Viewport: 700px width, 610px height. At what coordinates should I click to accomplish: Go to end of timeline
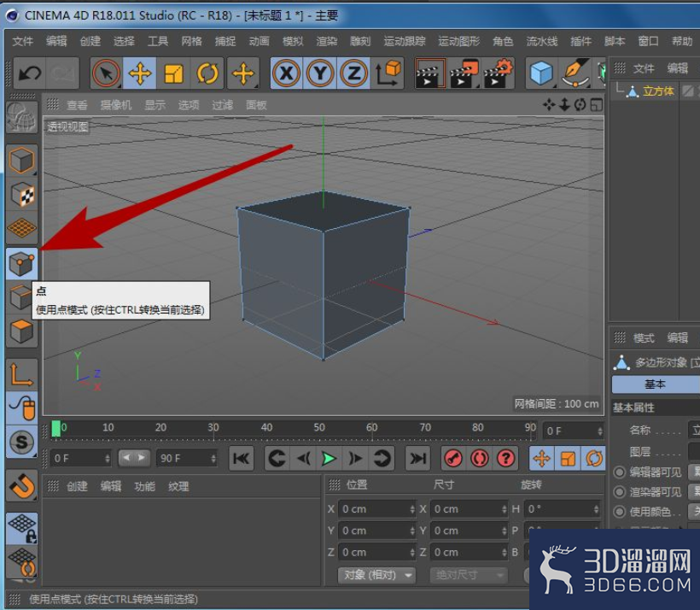click(x=417, y=458)
